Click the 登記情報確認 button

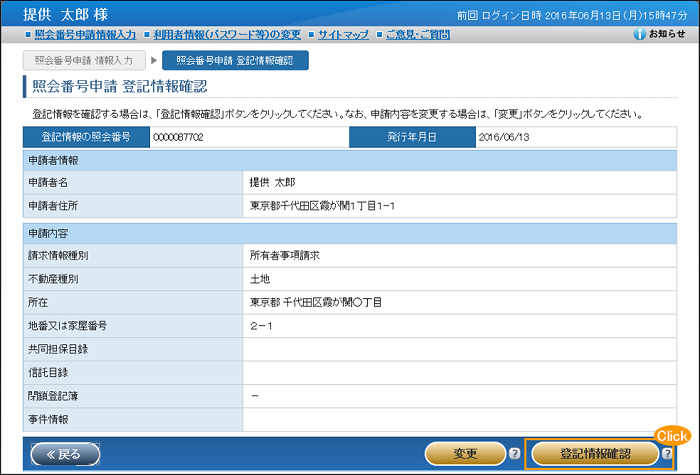click(595, 454)
